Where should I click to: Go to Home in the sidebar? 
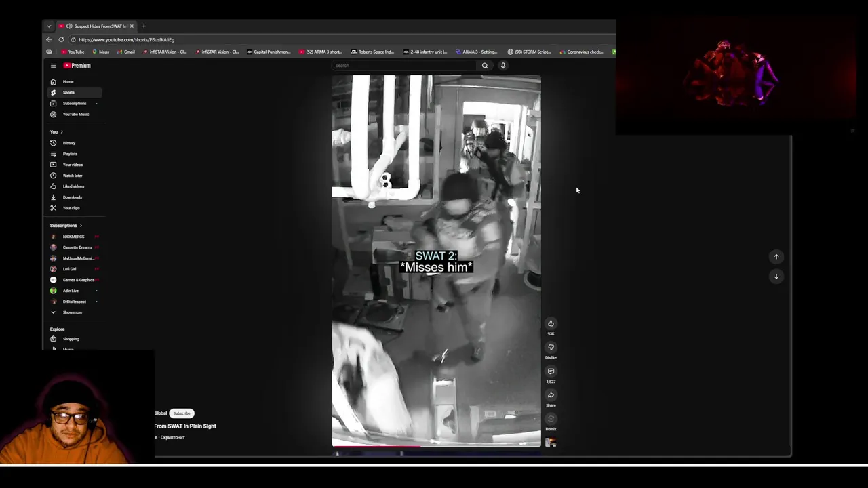75,81
